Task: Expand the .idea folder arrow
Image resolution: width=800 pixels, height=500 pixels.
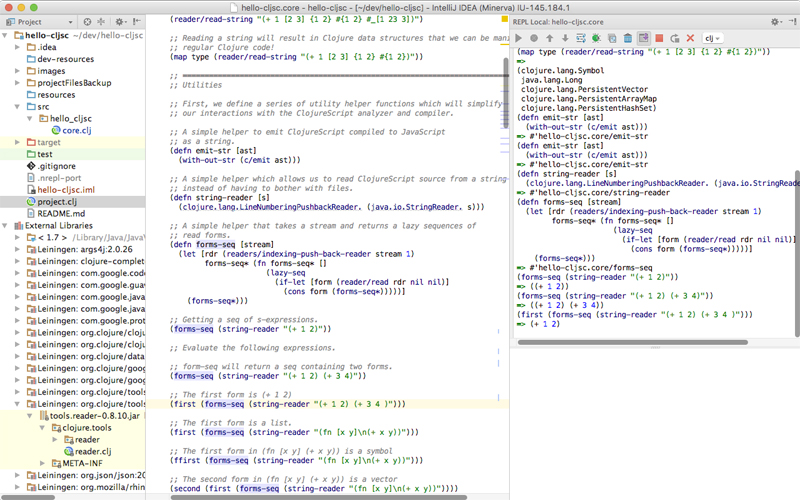Action: [17, 47]
